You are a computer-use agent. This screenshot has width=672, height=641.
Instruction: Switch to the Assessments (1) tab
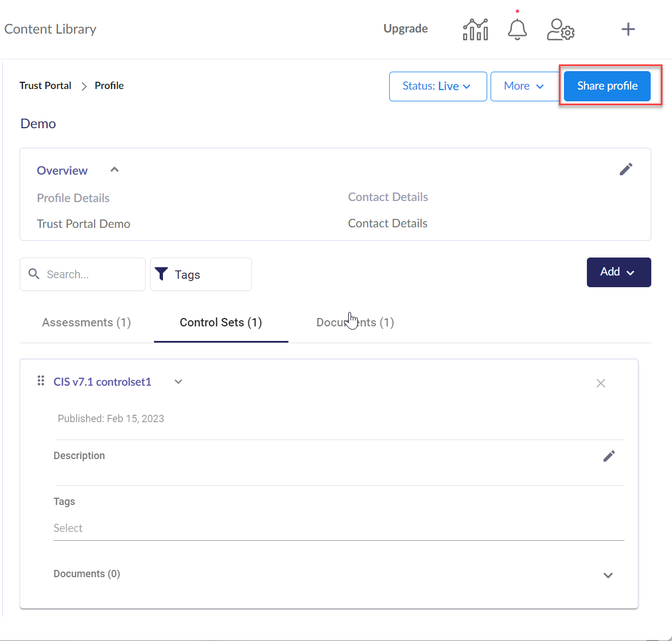[x=86, y=322]
